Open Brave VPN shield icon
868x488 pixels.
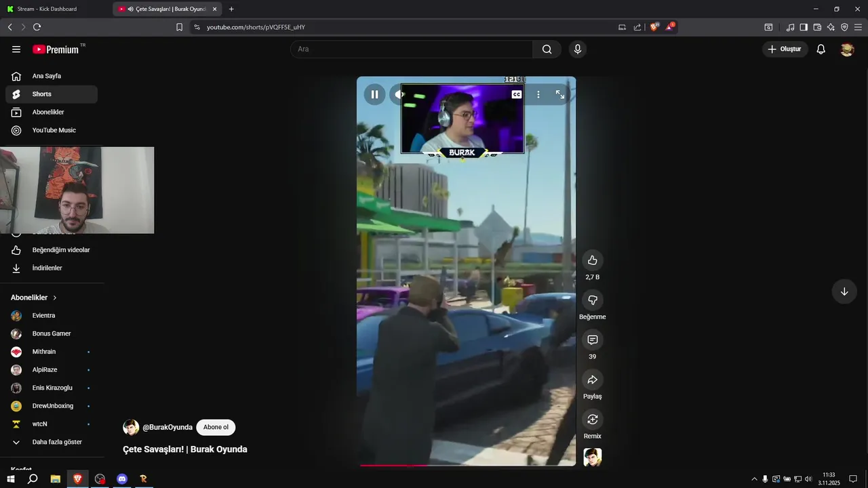click(844, 27)
